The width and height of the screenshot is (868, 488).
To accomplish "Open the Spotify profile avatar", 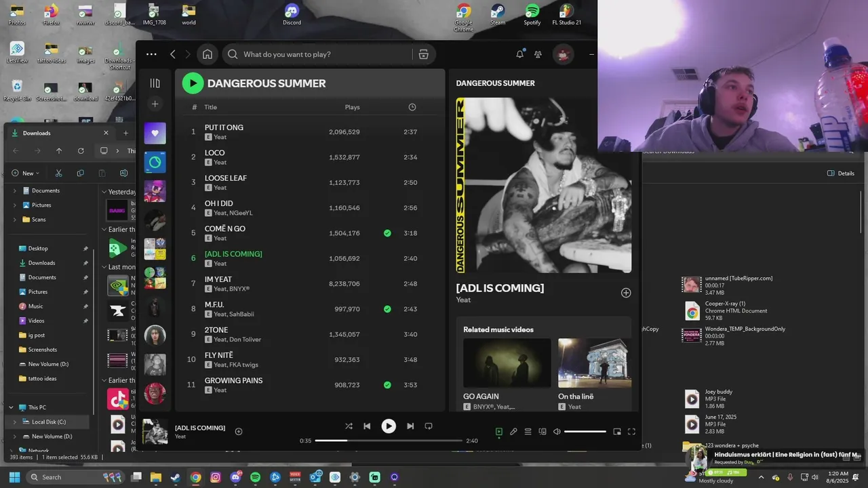I will click(563, 54).
